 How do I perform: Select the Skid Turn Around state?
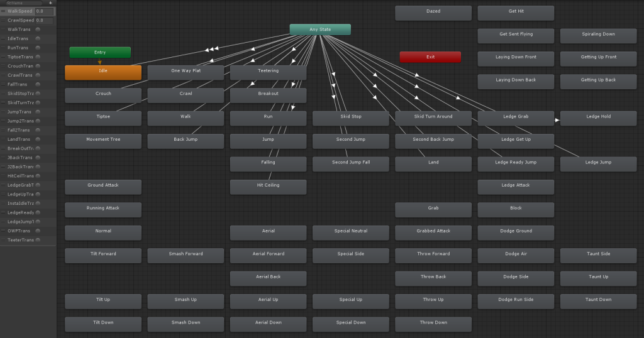point(433,117)
